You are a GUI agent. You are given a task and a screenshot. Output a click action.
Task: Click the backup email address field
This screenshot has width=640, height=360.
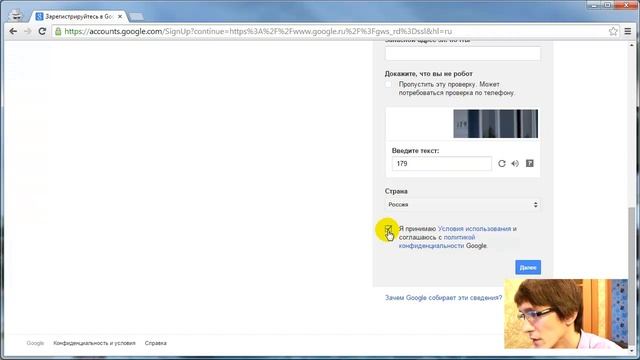point(463,53)
